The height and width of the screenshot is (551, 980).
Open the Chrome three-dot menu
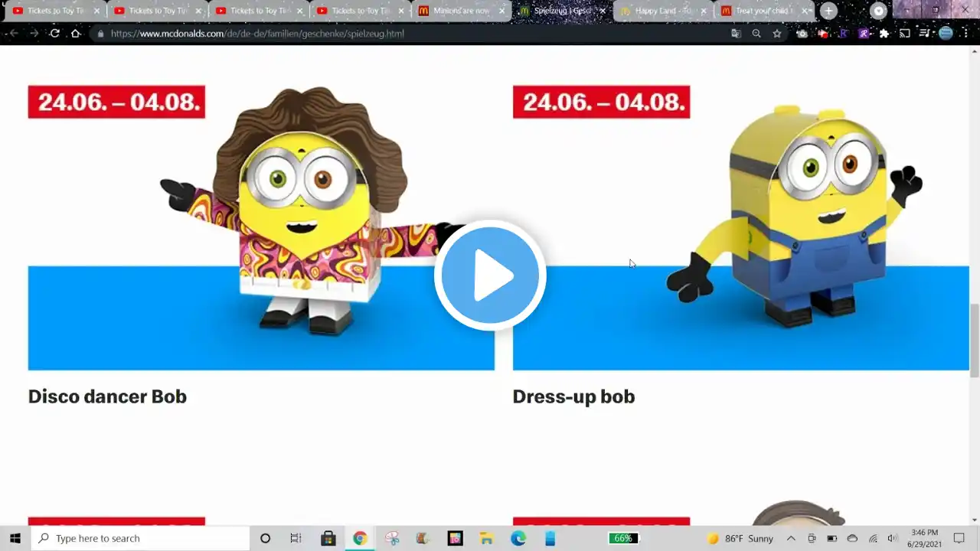point(967,34)
